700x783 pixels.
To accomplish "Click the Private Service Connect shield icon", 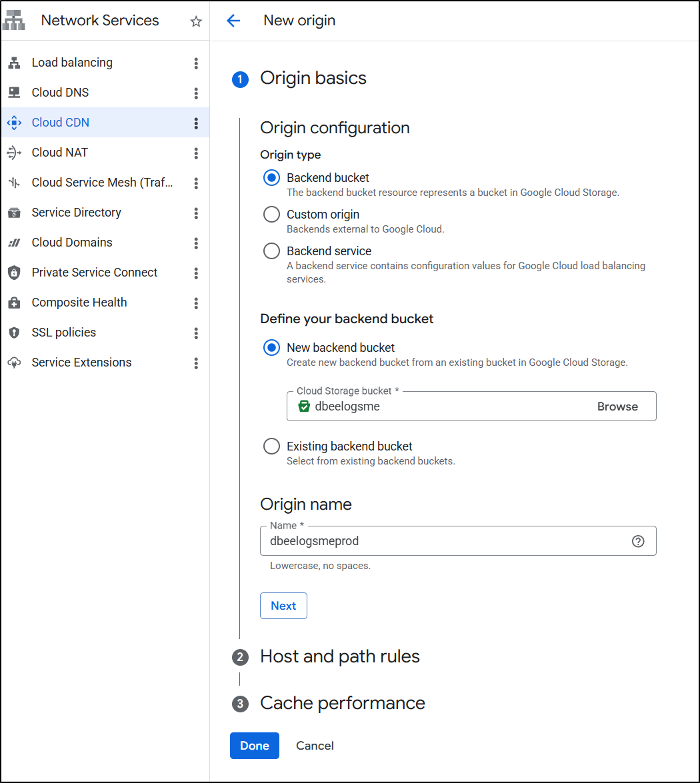I will click(x=14, y=273).
